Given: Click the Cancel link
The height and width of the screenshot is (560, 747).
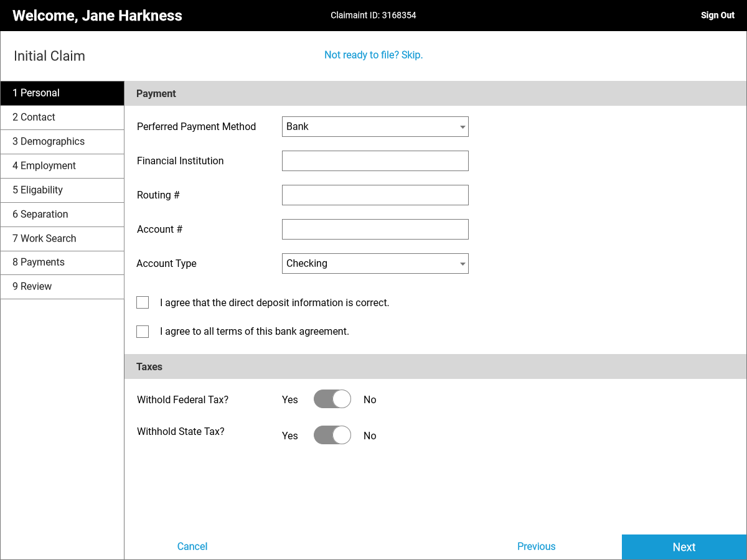Looking at the screenshot, I should [x=192, y=546].
